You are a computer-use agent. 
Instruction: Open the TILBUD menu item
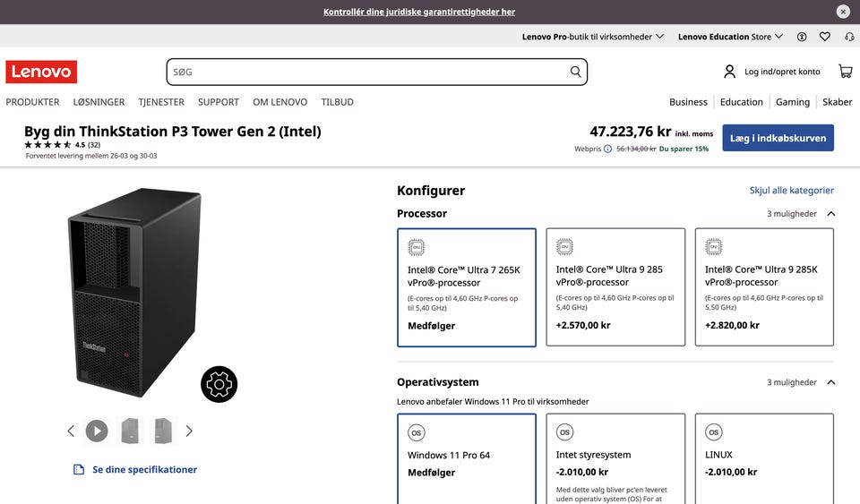(338, 102)
